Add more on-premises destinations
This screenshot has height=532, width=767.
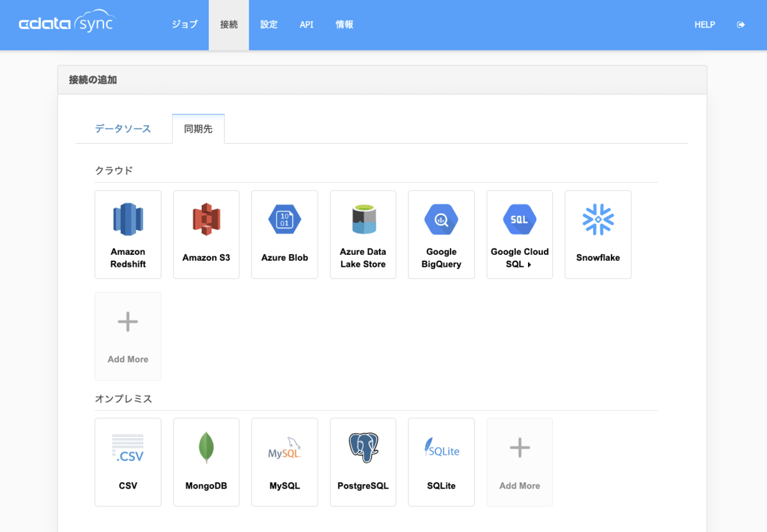[x=520, y=462]
